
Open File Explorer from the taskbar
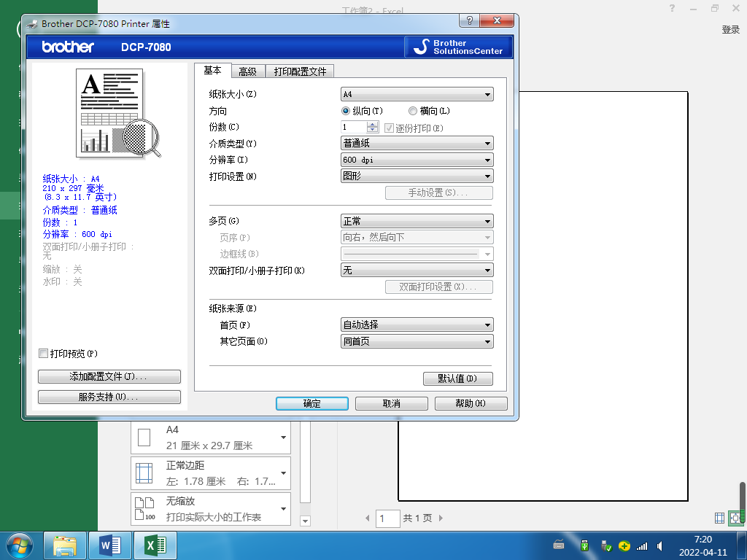pyautogui.click(x=65, y=545)
